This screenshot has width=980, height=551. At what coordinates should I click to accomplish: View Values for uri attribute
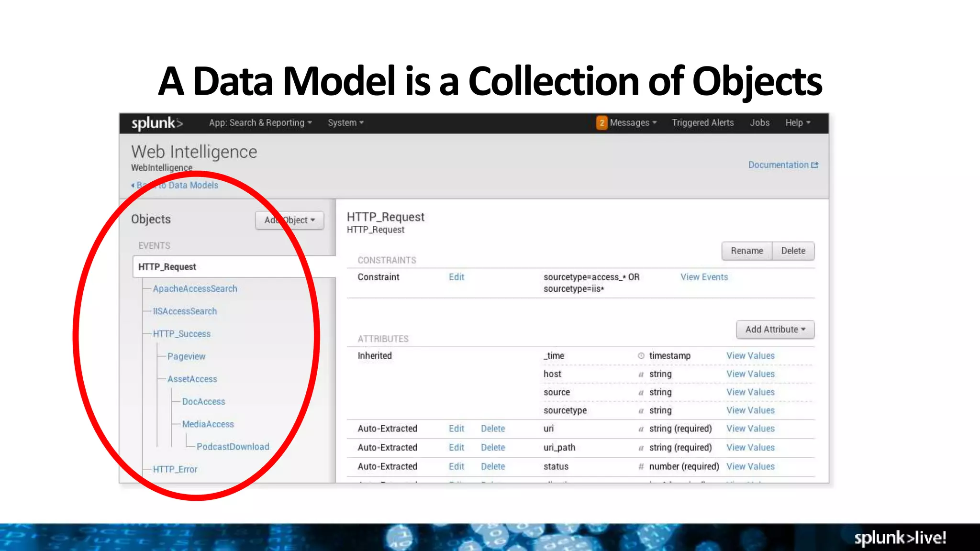[x=750, y=429]
